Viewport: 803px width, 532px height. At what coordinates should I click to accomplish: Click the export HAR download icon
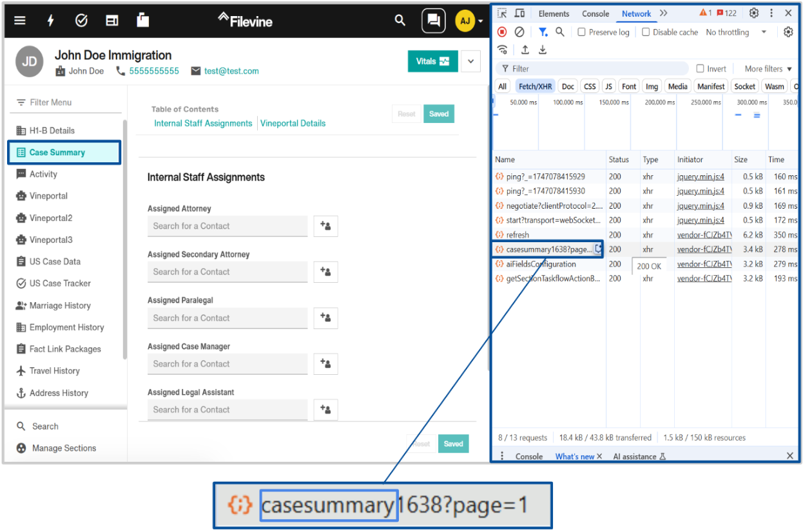pyautogui.click(x=543, y=50)
